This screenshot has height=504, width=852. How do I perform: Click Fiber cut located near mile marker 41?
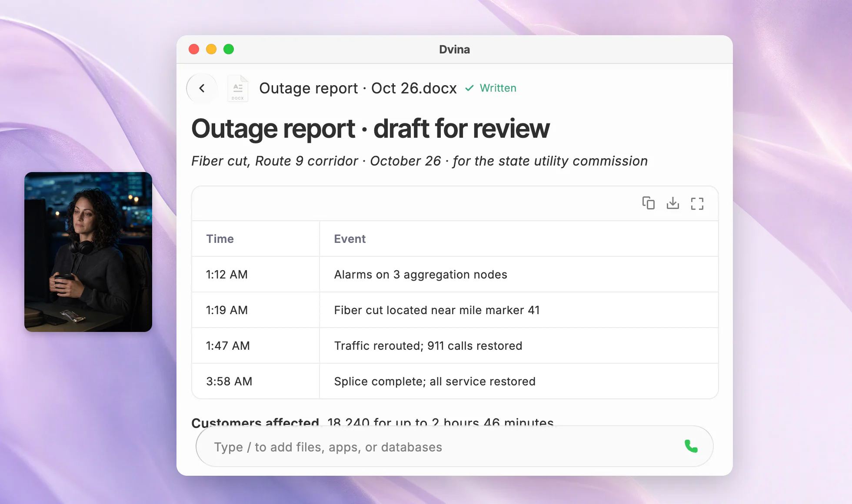436,310
